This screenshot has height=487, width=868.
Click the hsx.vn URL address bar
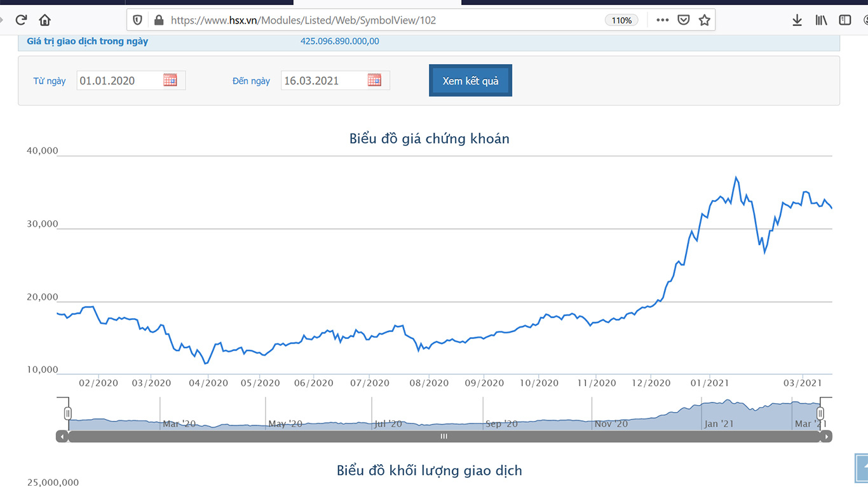pos(381,20)
